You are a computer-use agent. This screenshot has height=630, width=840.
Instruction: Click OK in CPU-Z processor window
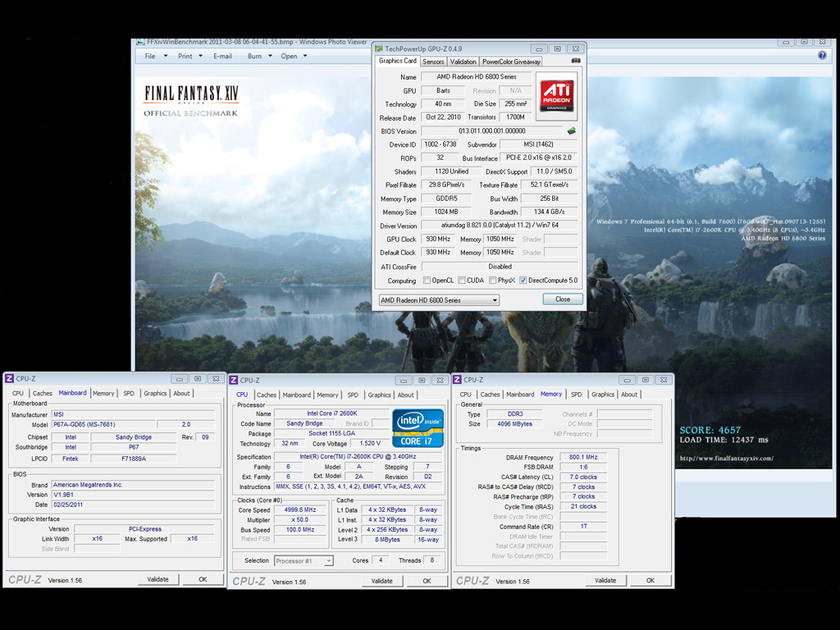coord(427,581)
